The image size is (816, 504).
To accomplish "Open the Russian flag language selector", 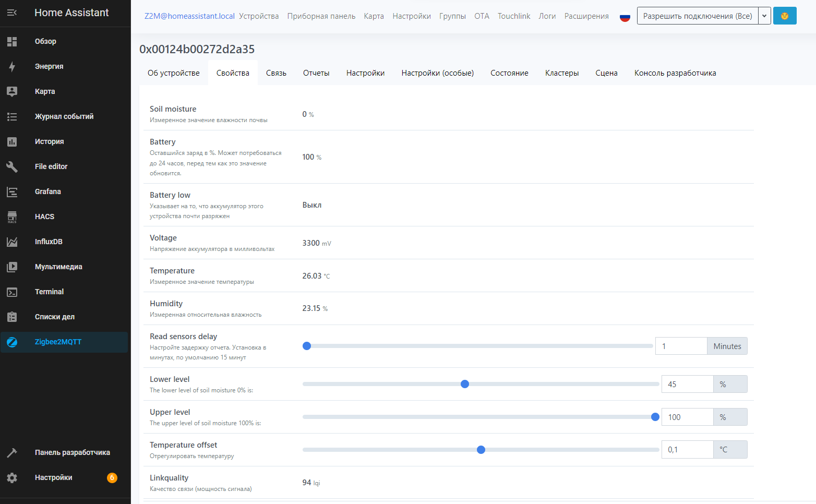I will coord(625,17).
